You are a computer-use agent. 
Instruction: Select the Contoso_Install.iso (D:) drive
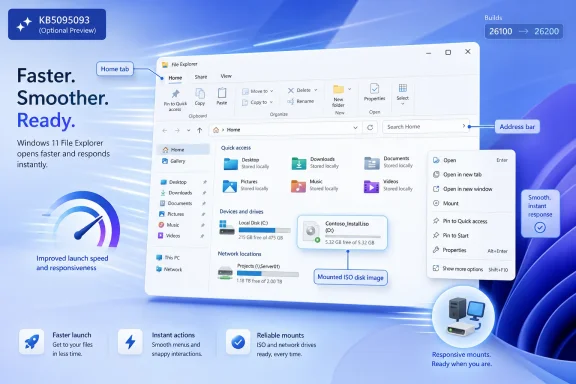pos(342,233)
